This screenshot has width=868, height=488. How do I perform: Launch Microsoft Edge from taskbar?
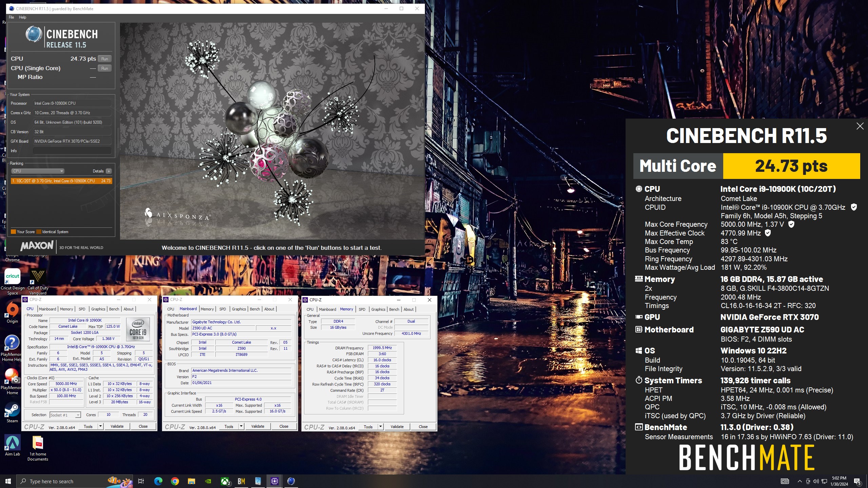(158, 481)
